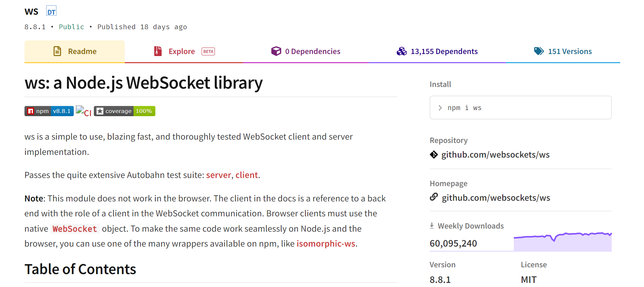Click the coverage 100% badge

pos(124,111)
